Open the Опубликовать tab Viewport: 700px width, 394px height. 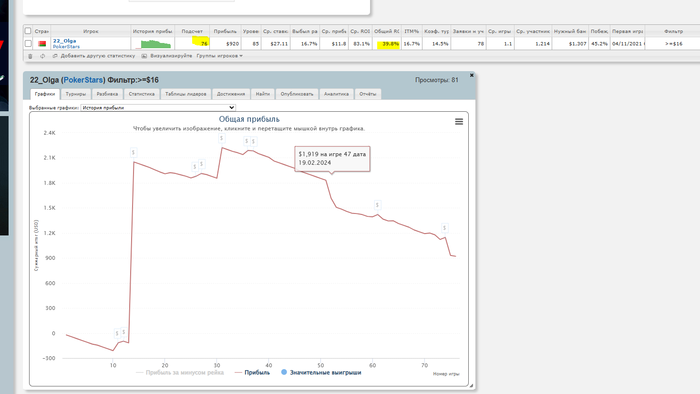[297, 94]
